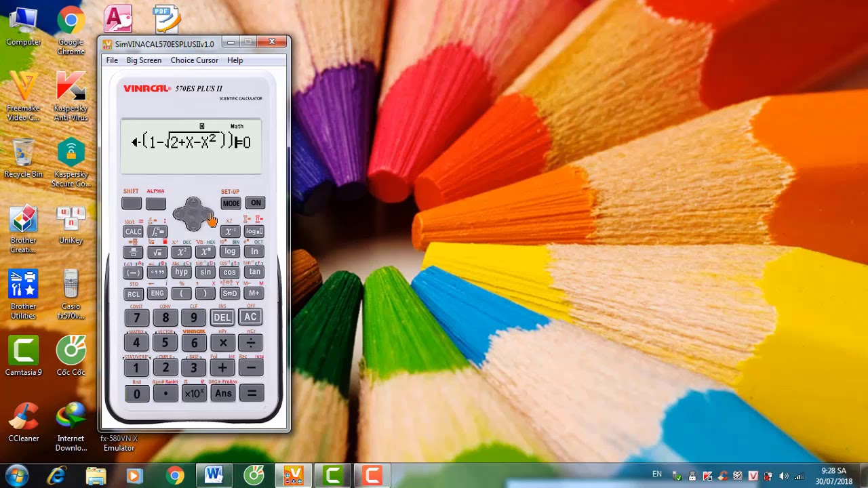Tap the negative sign (−) key
Screen dimensions: 868x488
point(133,272)
